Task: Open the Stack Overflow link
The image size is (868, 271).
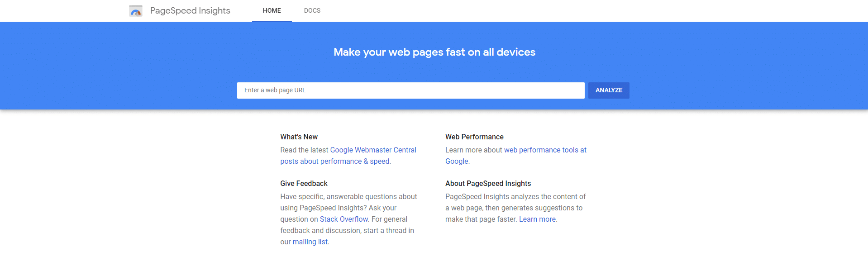Action: coord(344,219)
